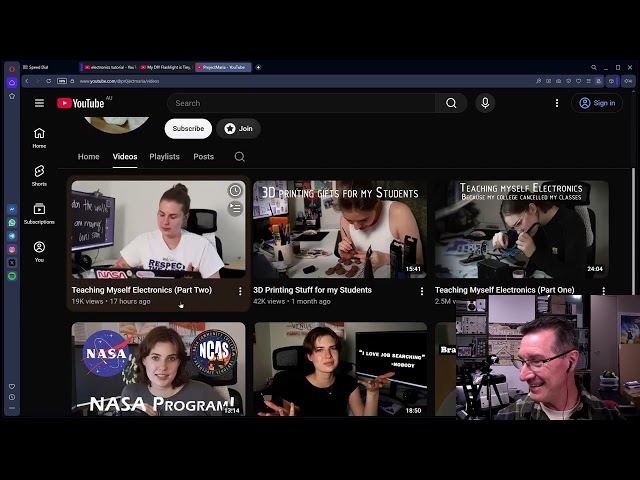
Task: Open Telegram in Opera sidebar
Action: pos(12,236)
